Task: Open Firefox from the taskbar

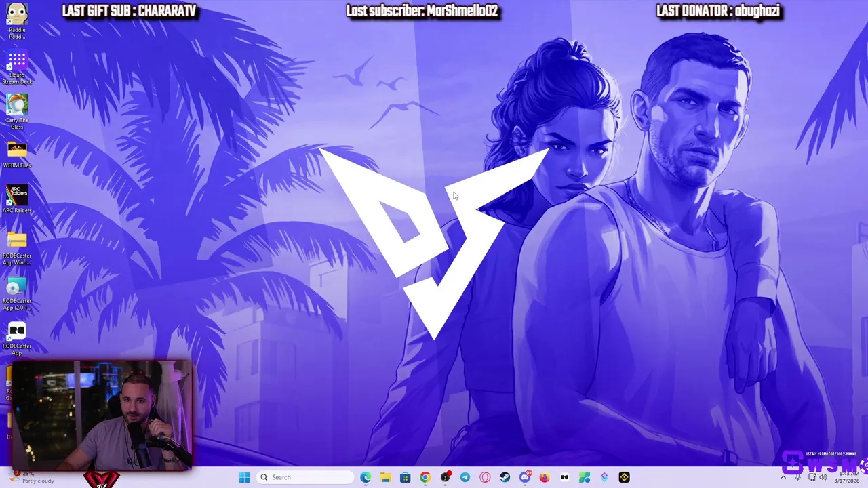Action: tap(545, 477)
